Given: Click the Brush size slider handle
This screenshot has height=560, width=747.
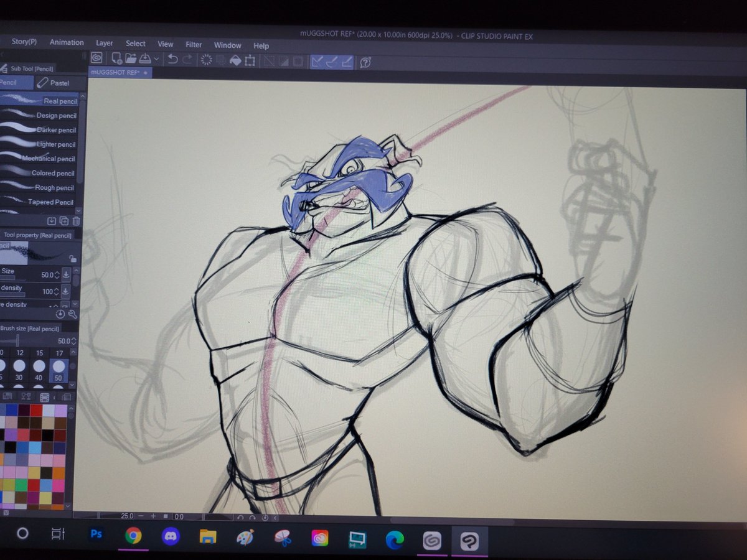Looking at the screenshot, I should click(x=17, y=340).
